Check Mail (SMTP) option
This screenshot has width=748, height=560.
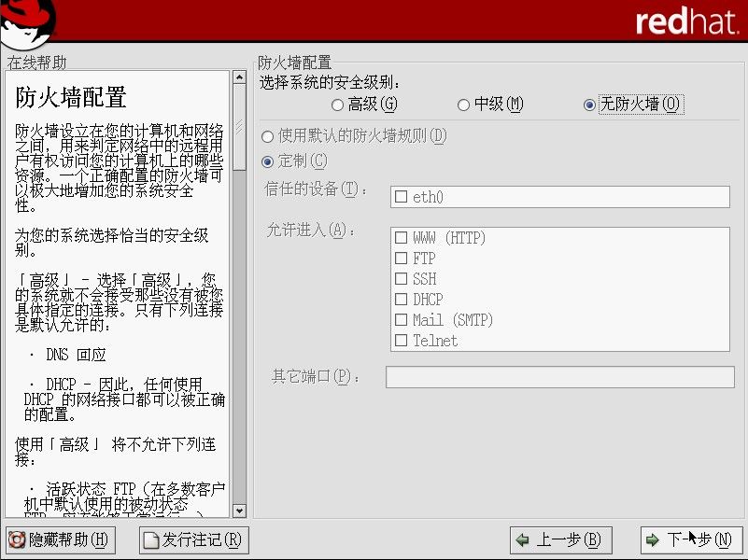pyautogui.click(x=402, y=320)
